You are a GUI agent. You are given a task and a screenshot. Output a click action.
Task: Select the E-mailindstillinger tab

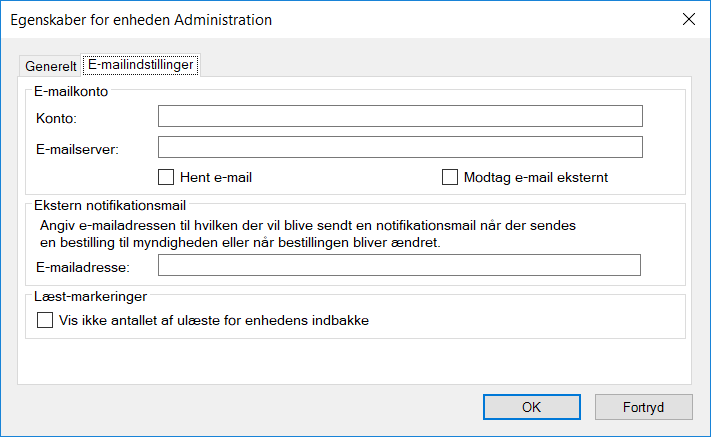coord(140,65)
